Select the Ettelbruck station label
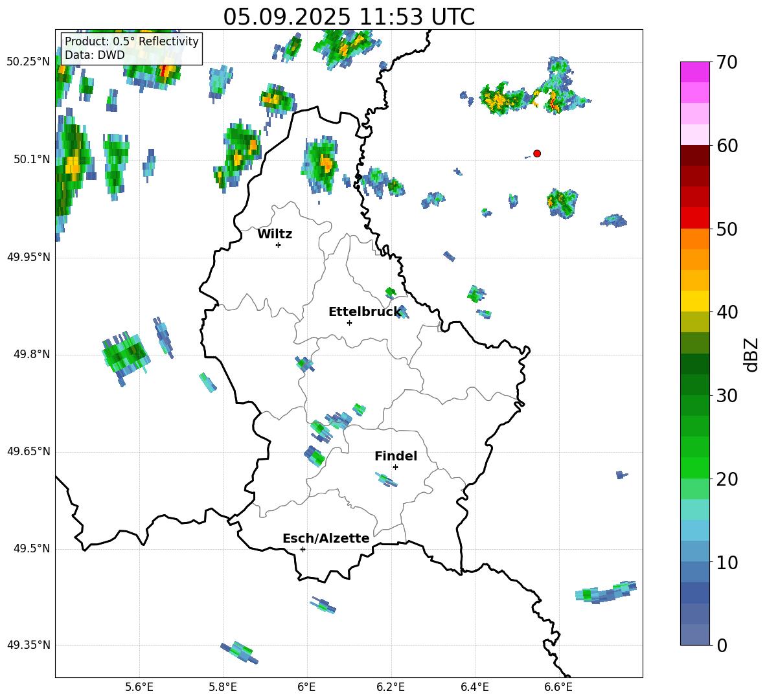 coord(365,312)
